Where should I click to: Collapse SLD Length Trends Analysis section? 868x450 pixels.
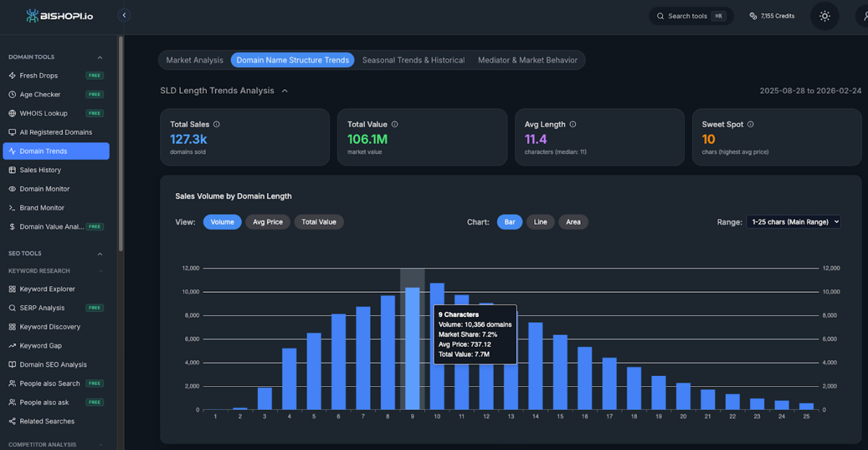click(x=285, y=91)
